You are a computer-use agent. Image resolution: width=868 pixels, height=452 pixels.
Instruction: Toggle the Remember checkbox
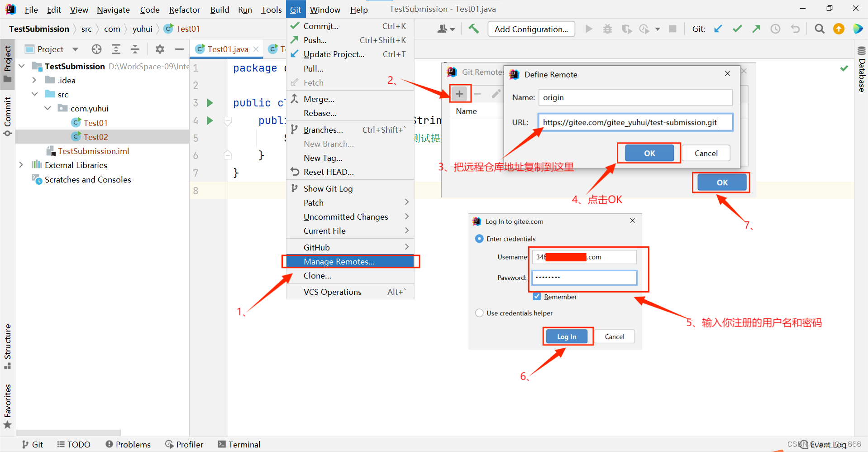537,297
